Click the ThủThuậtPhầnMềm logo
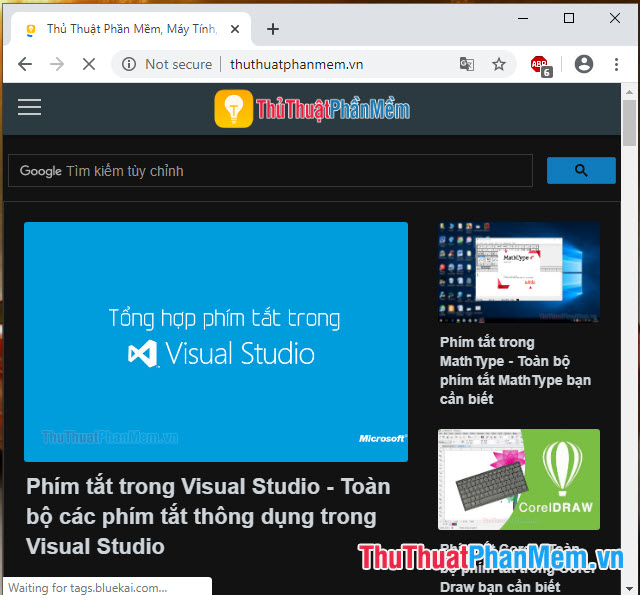 tap(312, 109)
